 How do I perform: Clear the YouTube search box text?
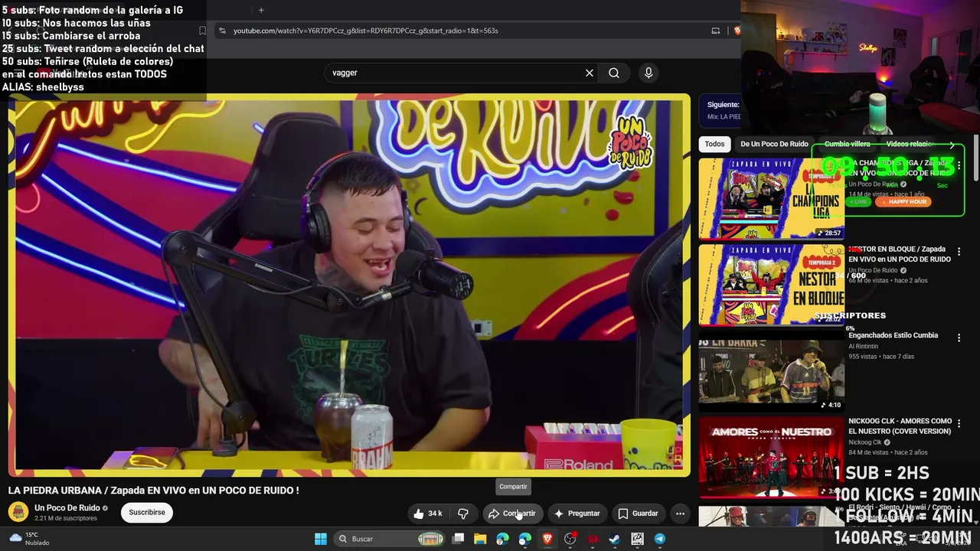pos(590,73)
